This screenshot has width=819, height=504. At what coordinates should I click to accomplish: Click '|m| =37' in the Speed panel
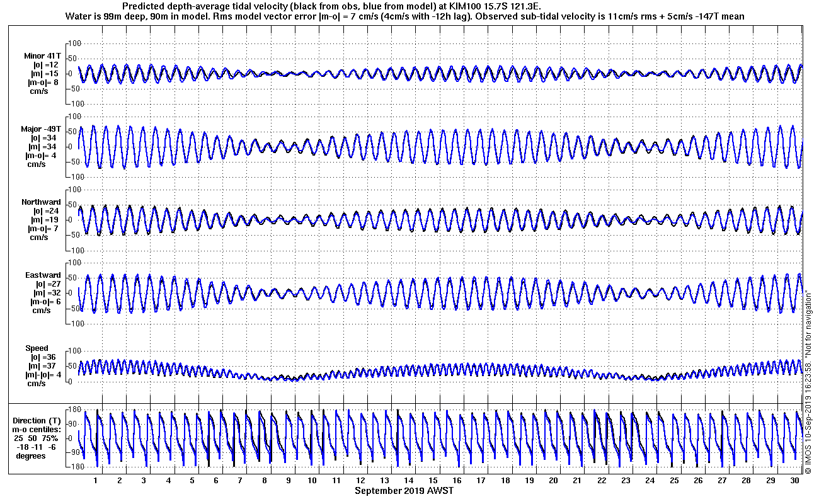coord(43,366)
